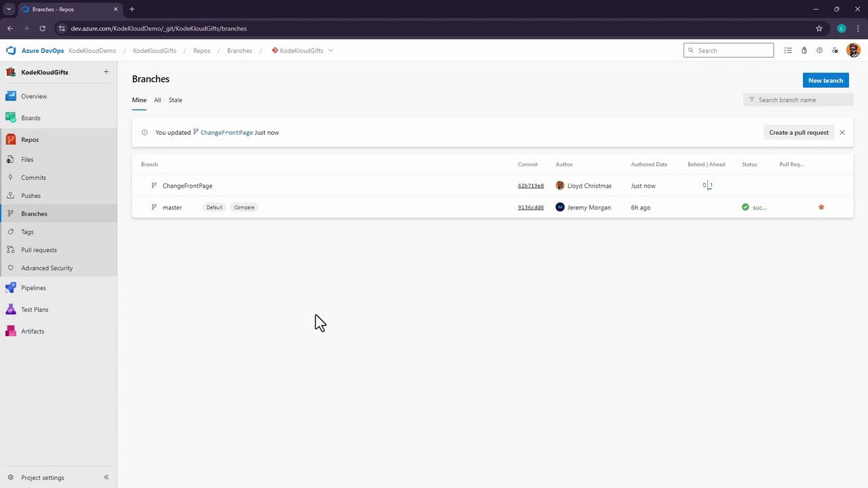Click the info icon in the notification banner
The width and height of the screenshot is (868, 488).
144,133
